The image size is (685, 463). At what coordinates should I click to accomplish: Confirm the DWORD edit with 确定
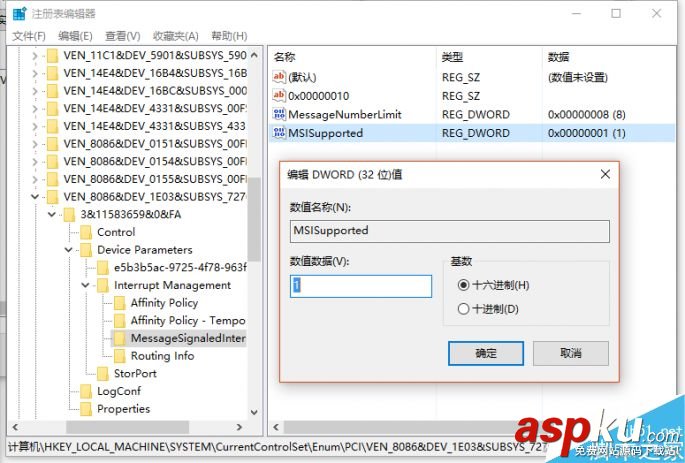(x=486, y=353)
